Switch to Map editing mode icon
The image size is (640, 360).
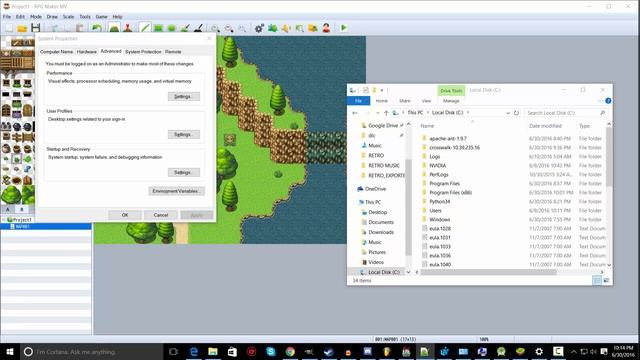coord(114,28)
